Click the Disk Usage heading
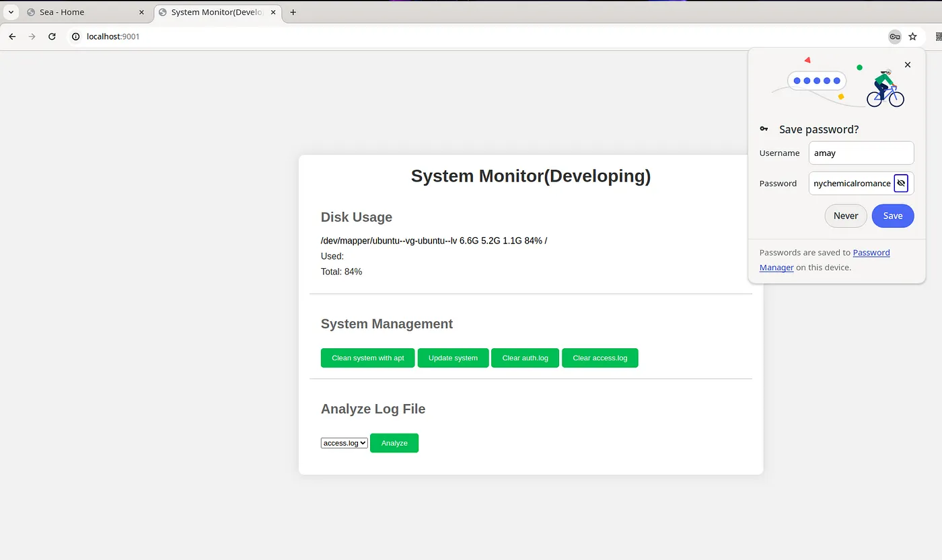The width and height of the screenshot is (942, 560). [357, 217]
